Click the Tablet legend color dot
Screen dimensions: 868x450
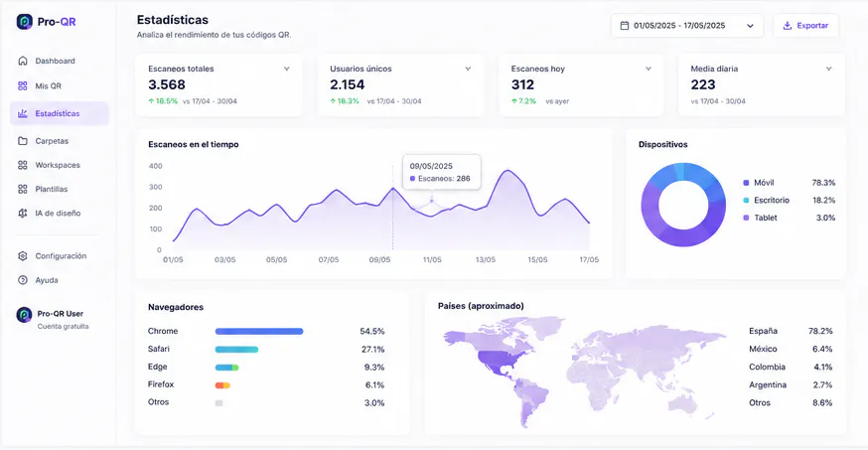(x=746, y=219)
